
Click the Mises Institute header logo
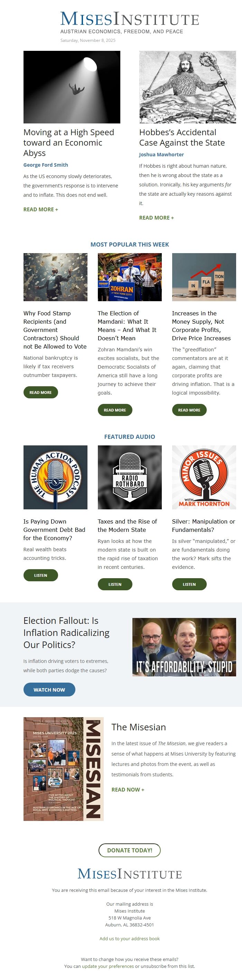point(129,23)
